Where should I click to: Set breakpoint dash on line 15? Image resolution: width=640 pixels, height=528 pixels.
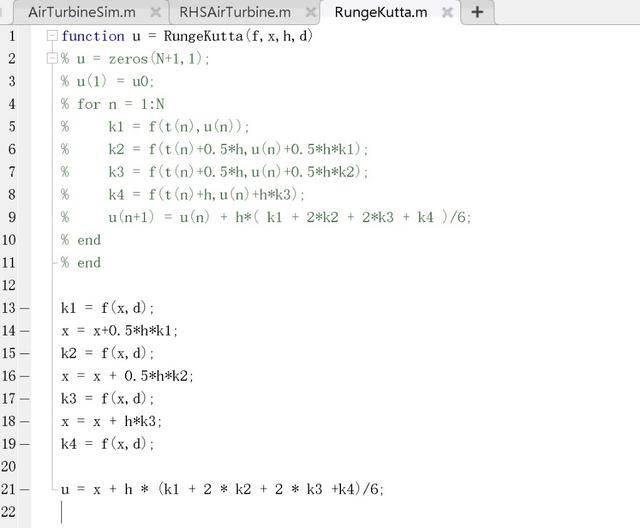[x=24, y=353]
